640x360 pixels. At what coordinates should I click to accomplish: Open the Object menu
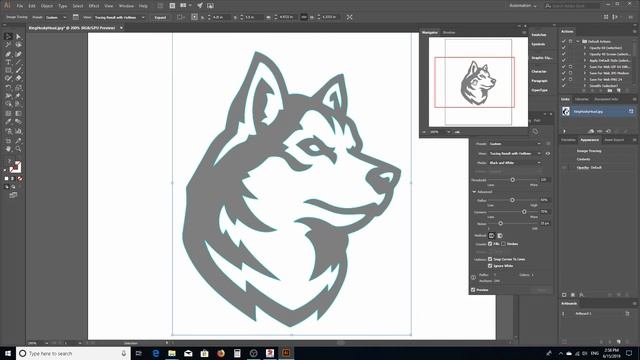click(x=47, y=6)
